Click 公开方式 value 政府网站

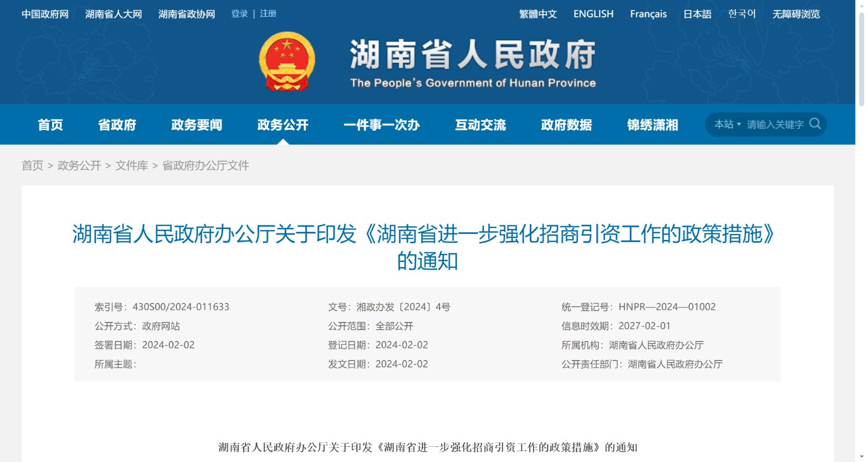point(161,326)
